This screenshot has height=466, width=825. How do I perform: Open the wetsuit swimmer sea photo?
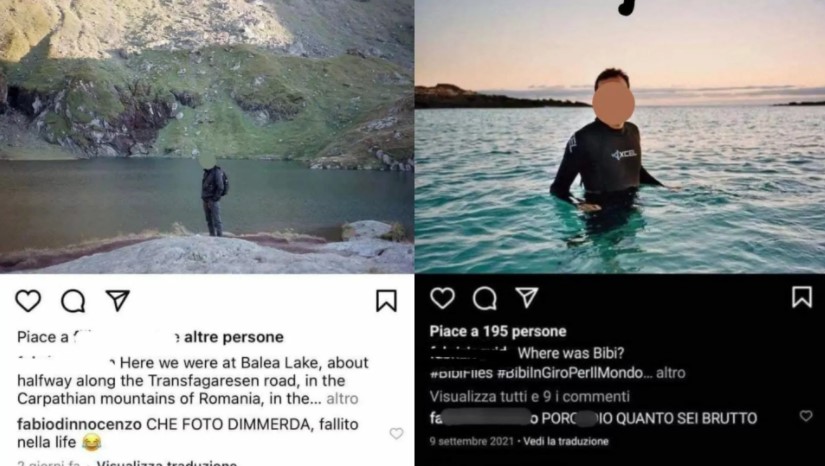point(620,136)
